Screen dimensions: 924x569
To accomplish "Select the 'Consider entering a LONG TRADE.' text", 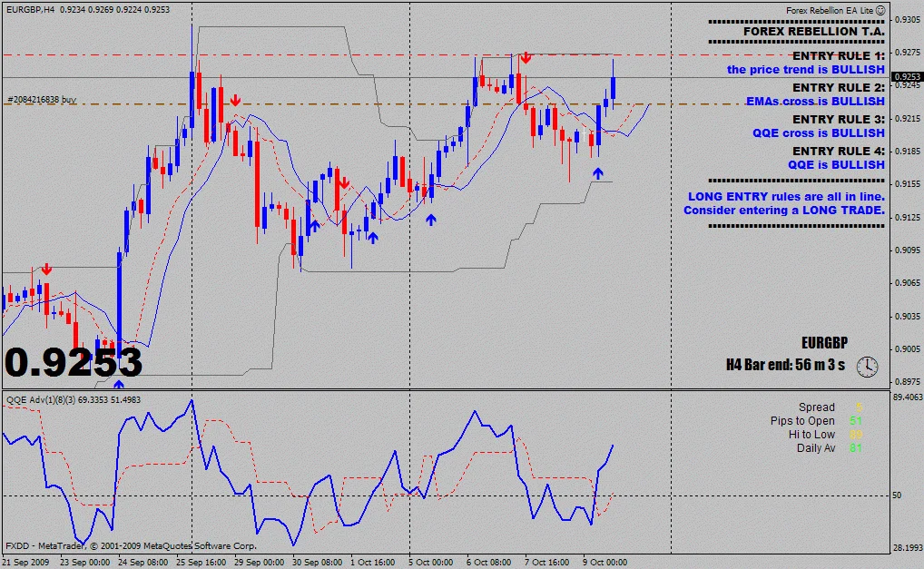I will pos(783,211).
